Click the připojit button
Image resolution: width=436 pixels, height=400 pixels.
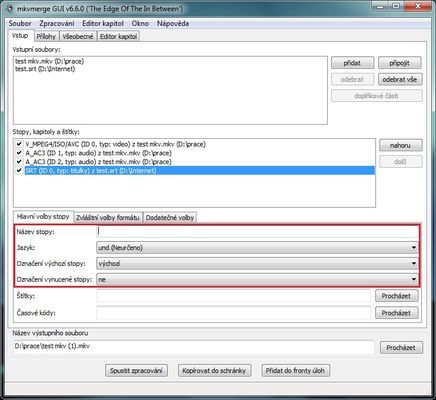(x=400, y=63)
